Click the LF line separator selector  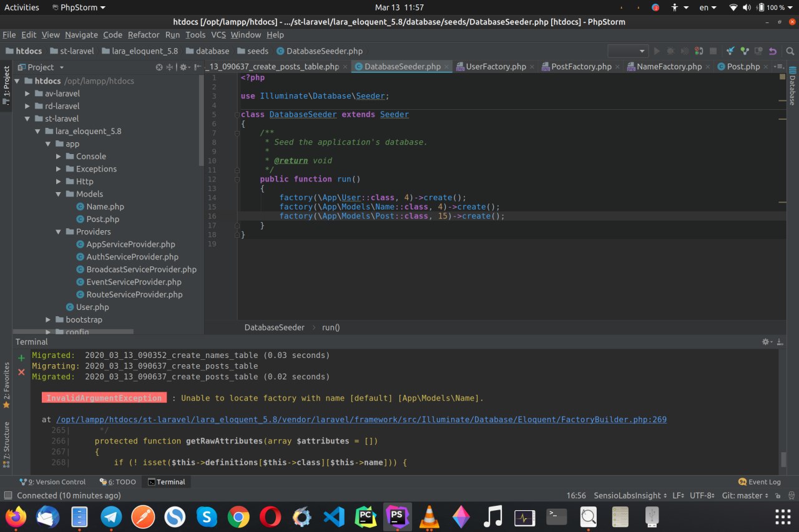coord(678,495)
